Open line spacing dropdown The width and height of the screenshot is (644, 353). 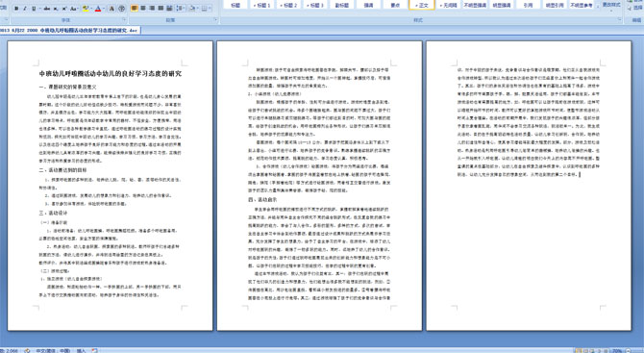(x=181, y=9)
